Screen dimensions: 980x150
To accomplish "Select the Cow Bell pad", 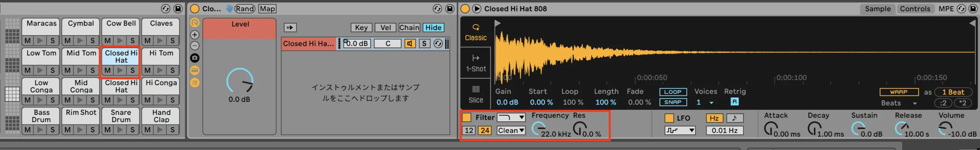I will coord(121,27).
